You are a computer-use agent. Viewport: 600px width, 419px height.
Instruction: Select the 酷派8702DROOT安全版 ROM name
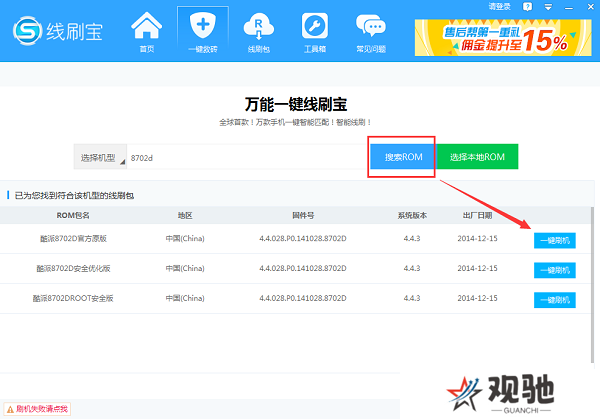(x=73, y=298)
